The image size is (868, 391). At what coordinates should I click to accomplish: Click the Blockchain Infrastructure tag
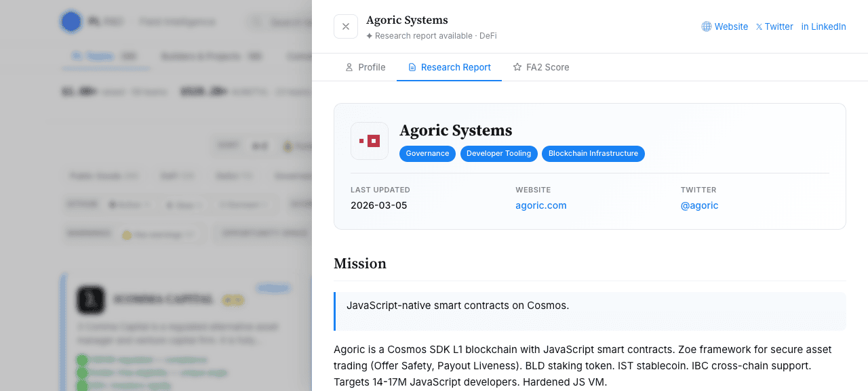[x=593, y=154]
